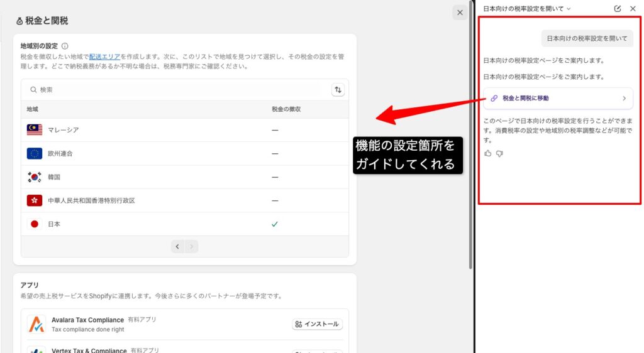
Task: Click the Japan flag icon
Action: [x=35, y=224]
